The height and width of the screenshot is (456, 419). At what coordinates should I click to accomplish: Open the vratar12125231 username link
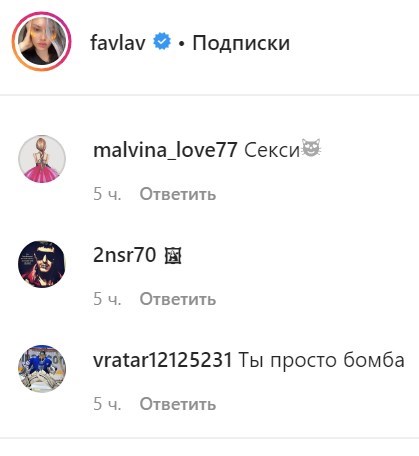(162, 360)
